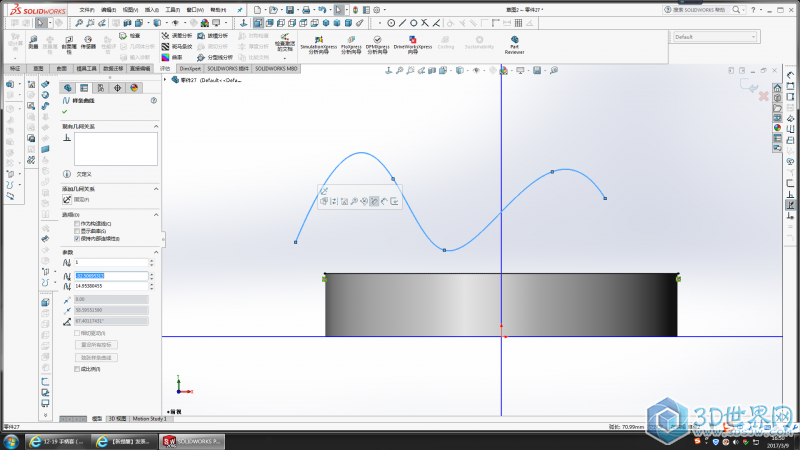This screenshot has width=800, height=450.
Task: Select the 评估 (Evaluate) ribbon tab
Action: point(165,68)
